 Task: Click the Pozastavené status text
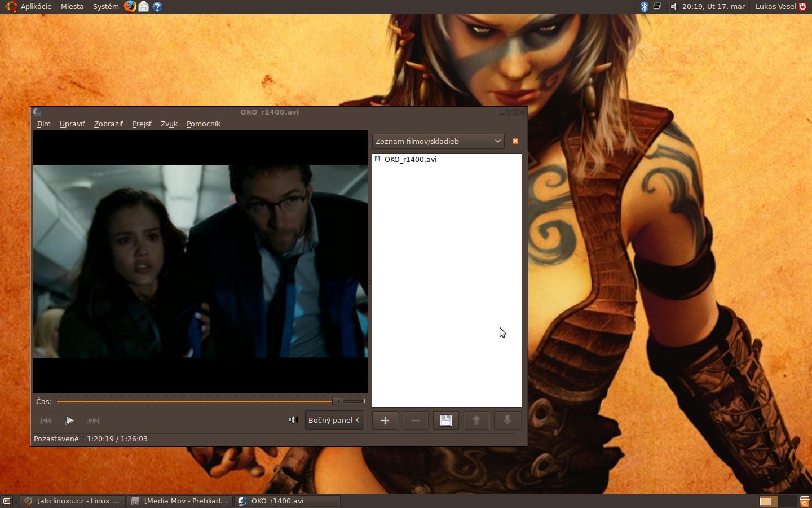click(x=56, y=439)
